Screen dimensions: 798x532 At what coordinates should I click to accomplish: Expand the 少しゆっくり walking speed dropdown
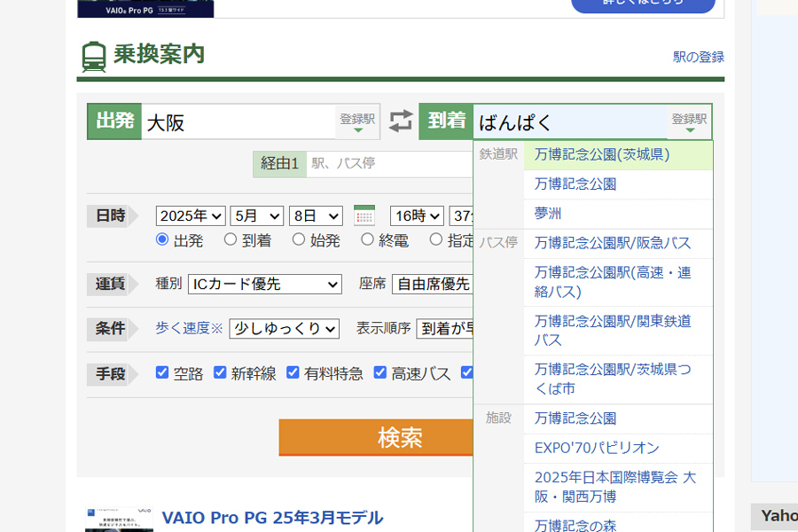pyautogui.click(x=284, y=328)
